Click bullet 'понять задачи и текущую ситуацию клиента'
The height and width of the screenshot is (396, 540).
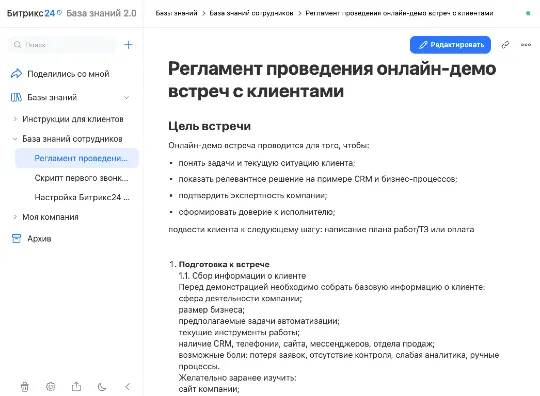point(267,163)
